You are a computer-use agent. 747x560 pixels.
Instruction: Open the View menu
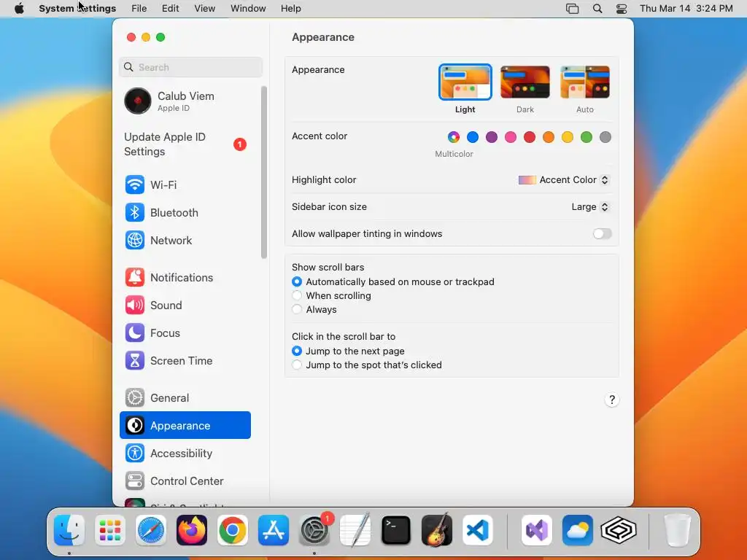click(x=204, y=9)
